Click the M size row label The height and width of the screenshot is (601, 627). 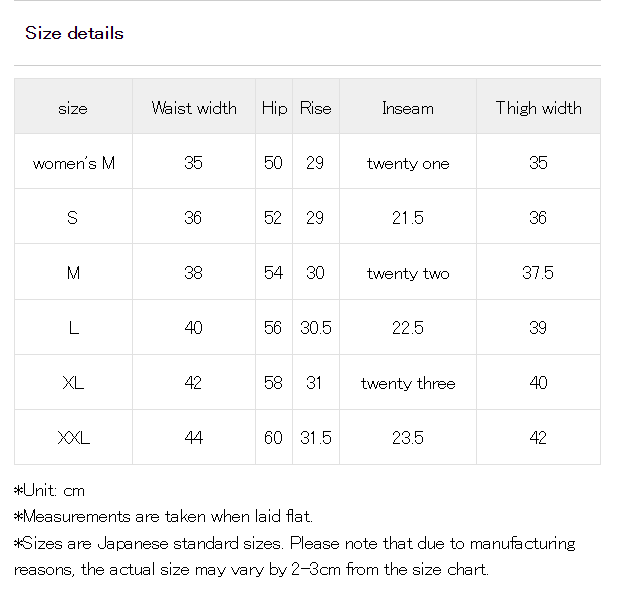coord(73,273)
